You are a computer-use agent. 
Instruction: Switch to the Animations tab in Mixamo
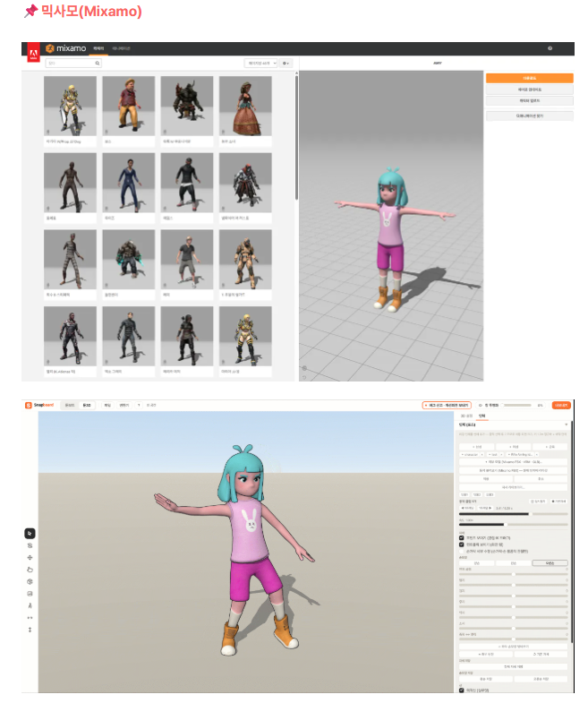tap(121, 48)
